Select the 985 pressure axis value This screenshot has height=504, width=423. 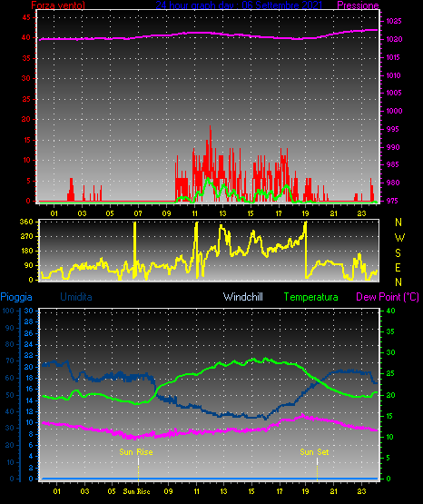[x=392, y=164]
